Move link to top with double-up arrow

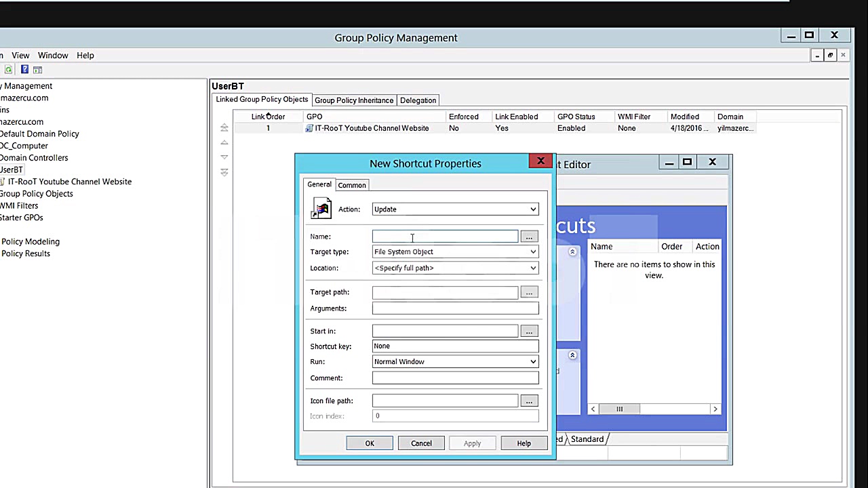pyautogui.click(x=224, y=127)
